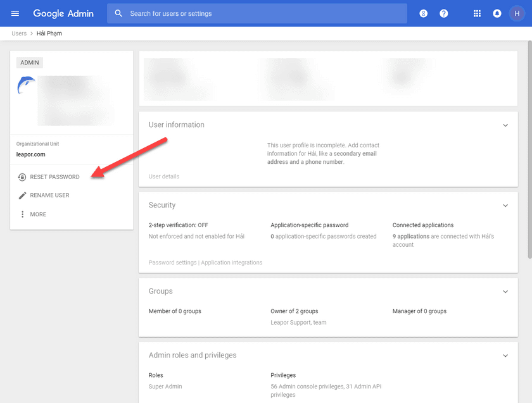Screen dimensions: 532x403
Task: Expand the Groups section
Action: point(505,292)
